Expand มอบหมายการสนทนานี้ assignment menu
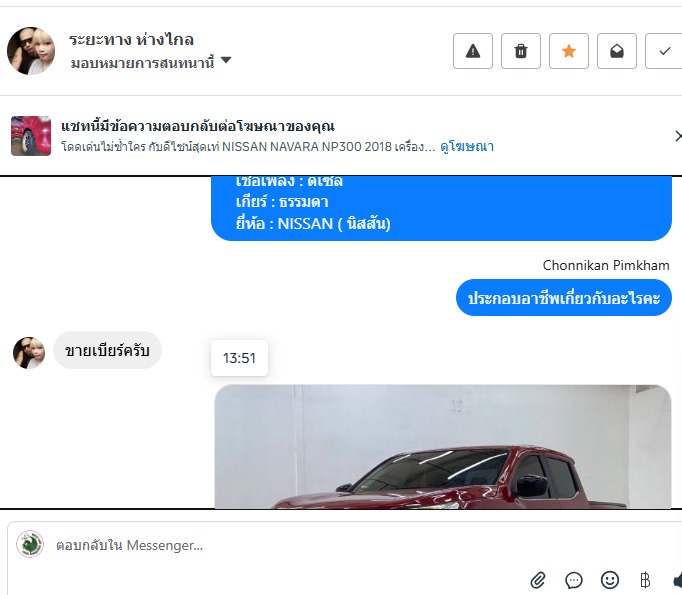The width and height of the screenshot is (682, 595). click(151, 63)
